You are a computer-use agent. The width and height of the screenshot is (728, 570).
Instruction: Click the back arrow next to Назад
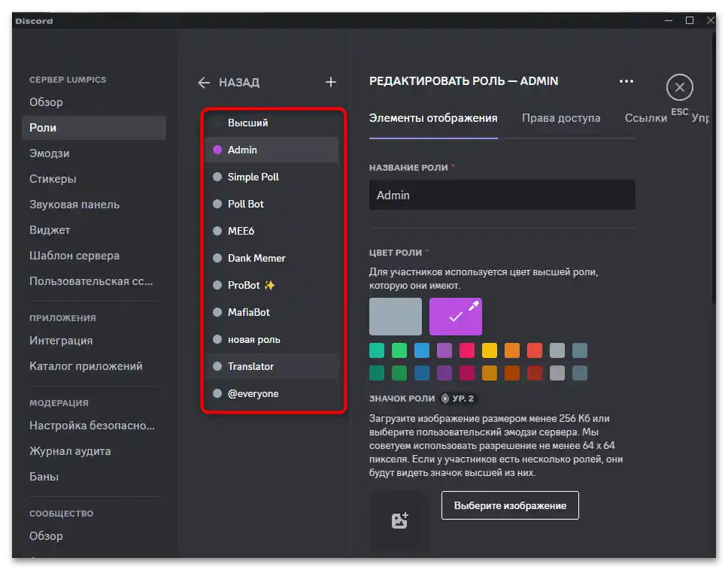click(204, 83)
